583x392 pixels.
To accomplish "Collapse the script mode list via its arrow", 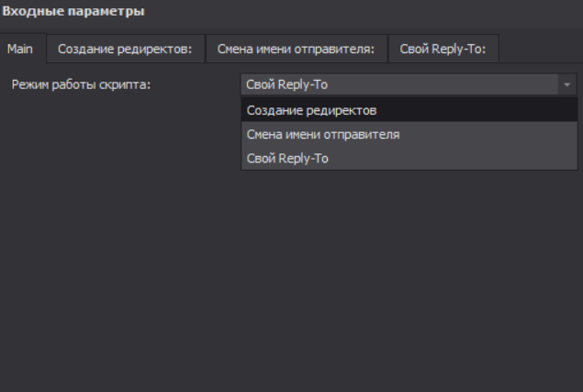I will pos(567,84).
